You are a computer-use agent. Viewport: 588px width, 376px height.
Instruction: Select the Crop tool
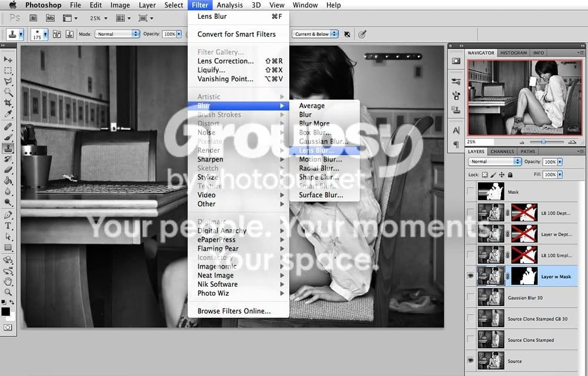pyautogui.click(x=8, y=103)
